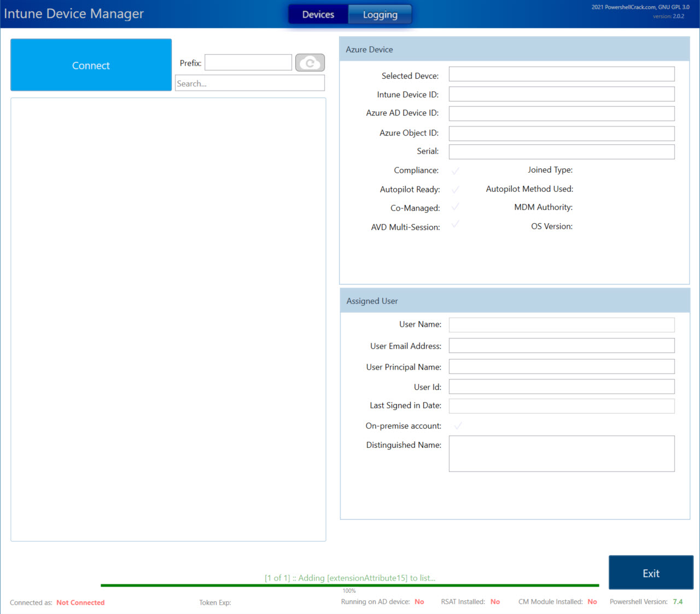Click the PowershellCrack.com GNU GPL text
The image size is (700, 614).
point(640,7)
